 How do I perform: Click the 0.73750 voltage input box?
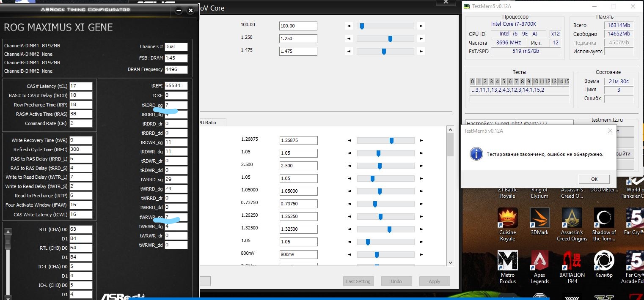(298, 204)
